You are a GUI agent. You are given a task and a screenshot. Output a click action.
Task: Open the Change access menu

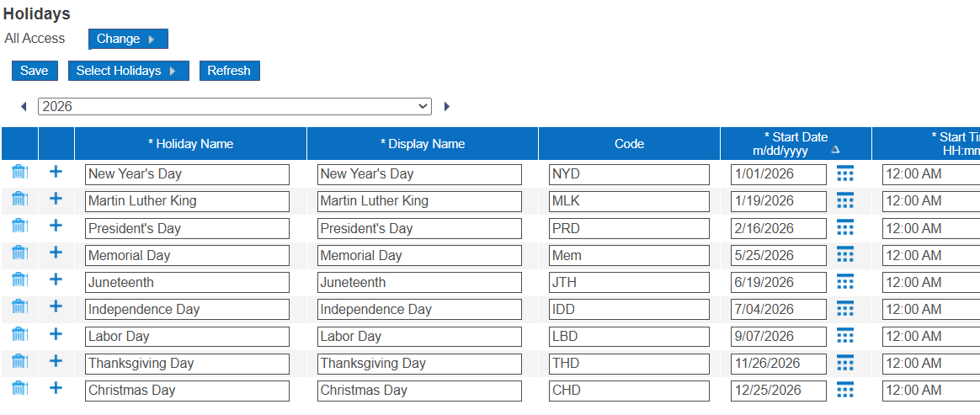pyautogui.click(x=128, y=39)
